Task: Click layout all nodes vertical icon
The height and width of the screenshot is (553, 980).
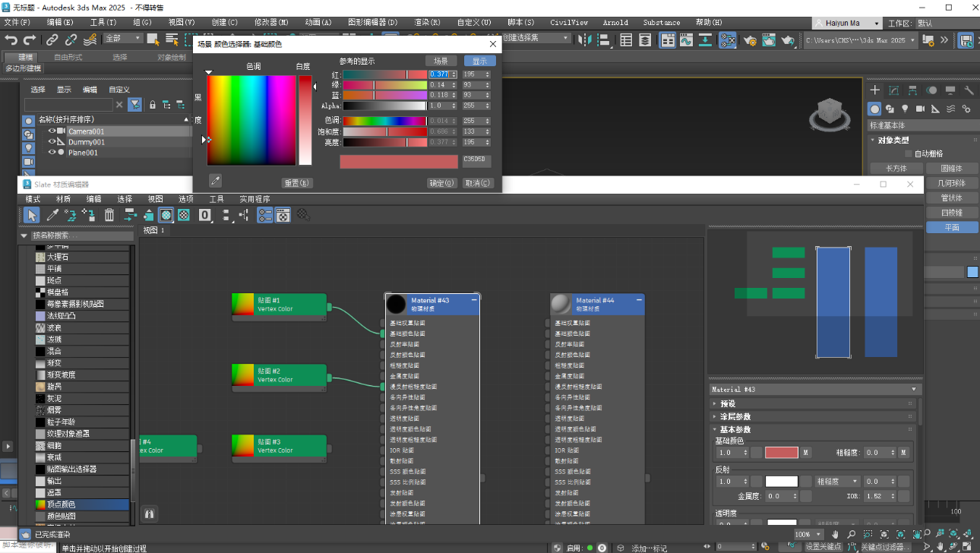Action: pyautogui.click(x=226, y=215)
